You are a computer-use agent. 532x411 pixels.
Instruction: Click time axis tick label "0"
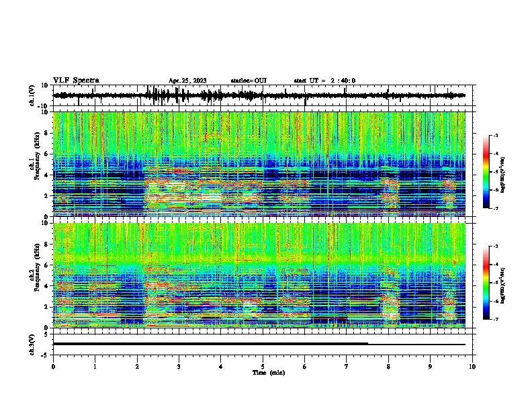pyautogui.click(x=53, y=367)
